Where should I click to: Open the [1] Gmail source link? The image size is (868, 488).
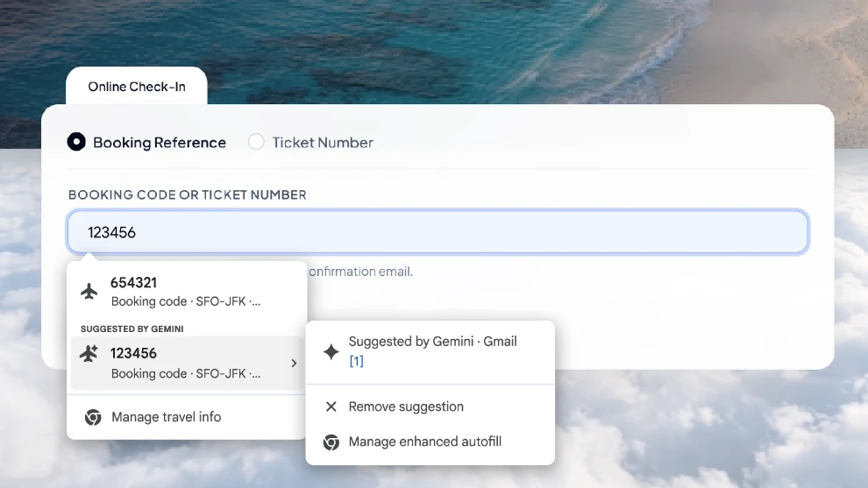pyautogui.click(x=357, y=361)
